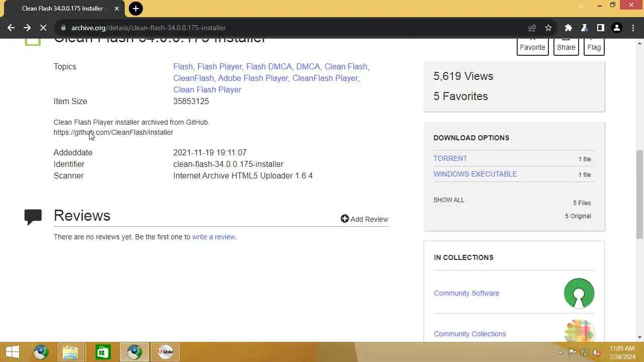Screen dimensions: 644x362
Task: Click the Item Size value 35853125
Action: point(191,101)
